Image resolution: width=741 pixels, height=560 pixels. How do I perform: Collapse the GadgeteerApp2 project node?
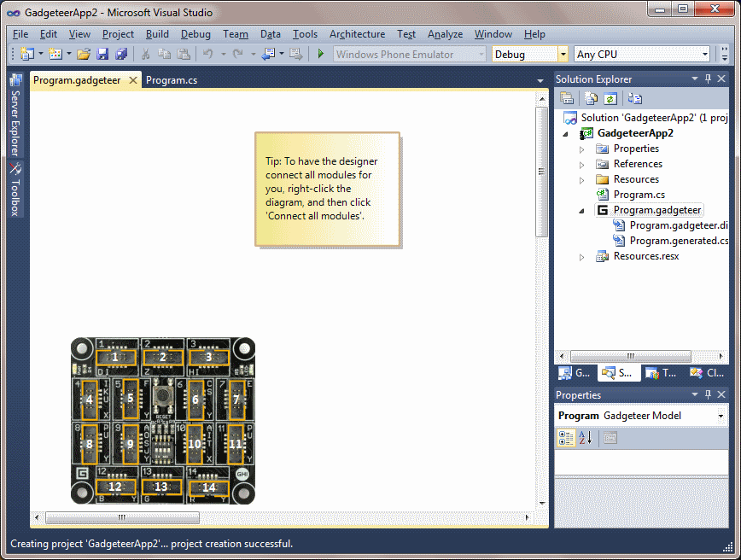coord(566,134)
